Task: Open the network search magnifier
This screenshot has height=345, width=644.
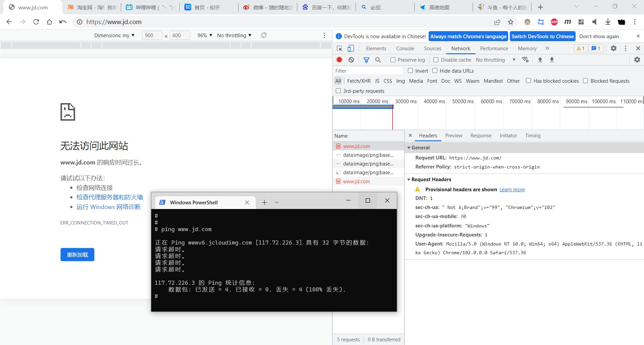Action: (x=378, y=60)
